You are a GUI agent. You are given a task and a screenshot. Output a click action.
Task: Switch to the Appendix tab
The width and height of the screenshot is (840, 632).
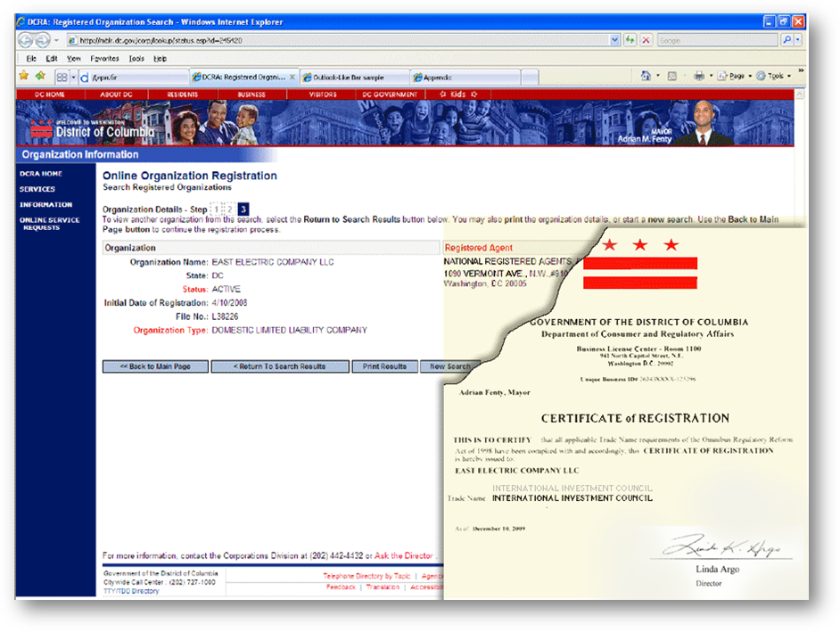tap(465, 78)
